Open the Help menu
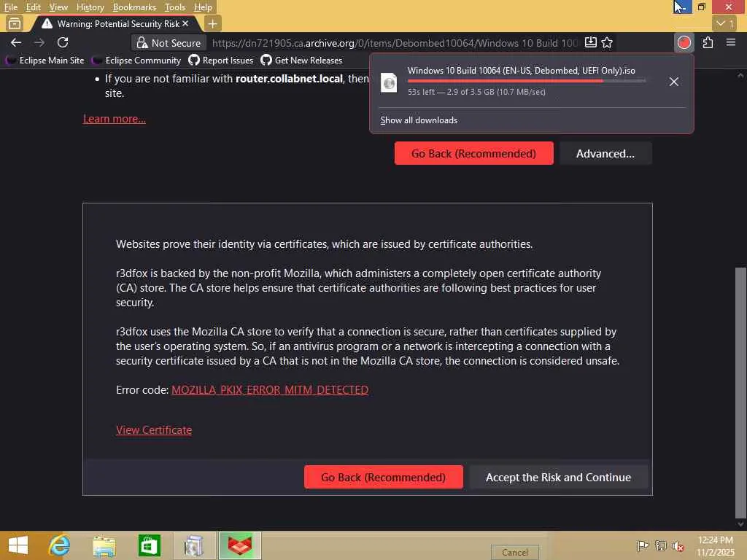Viewport: 747px width, 560px height. tap(203, 7)
